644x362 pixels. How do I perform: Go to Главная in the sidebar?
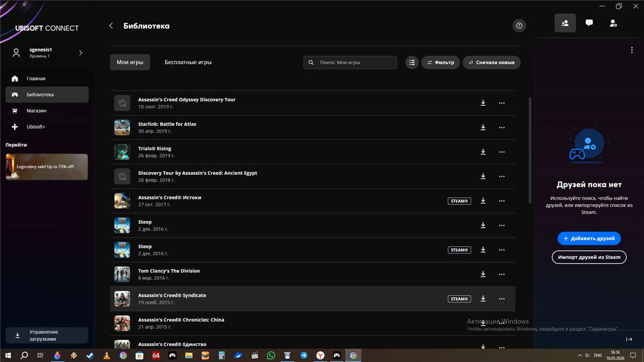(x=47, y=78)
